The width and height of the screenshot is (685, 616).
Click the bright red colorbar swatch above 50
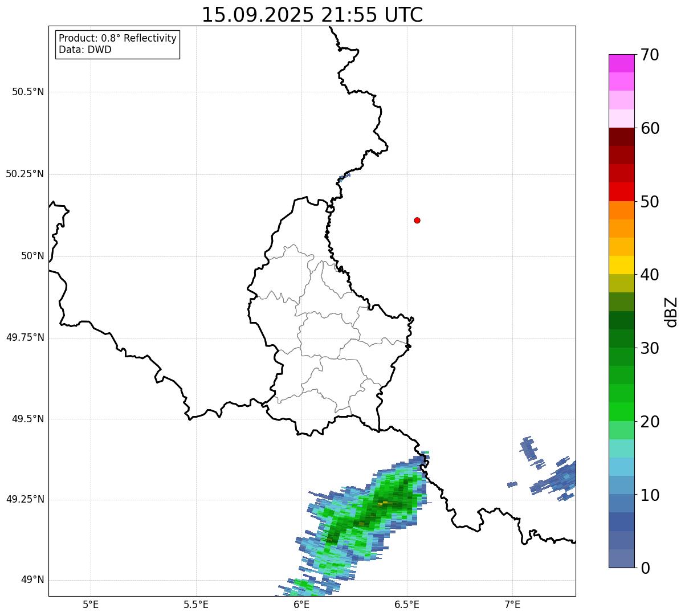click(x=621, y=191)
